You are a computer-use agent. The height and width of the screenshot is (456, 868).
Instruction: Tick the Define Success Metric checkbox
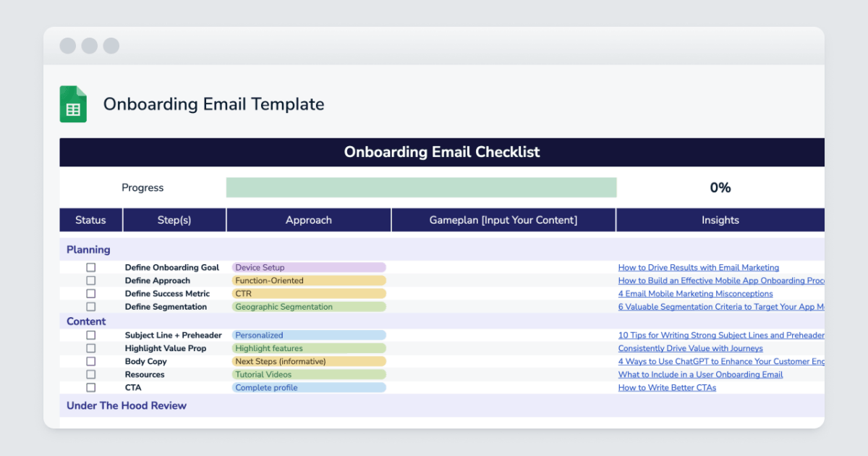pyautogui.click(x=90, y=293)
